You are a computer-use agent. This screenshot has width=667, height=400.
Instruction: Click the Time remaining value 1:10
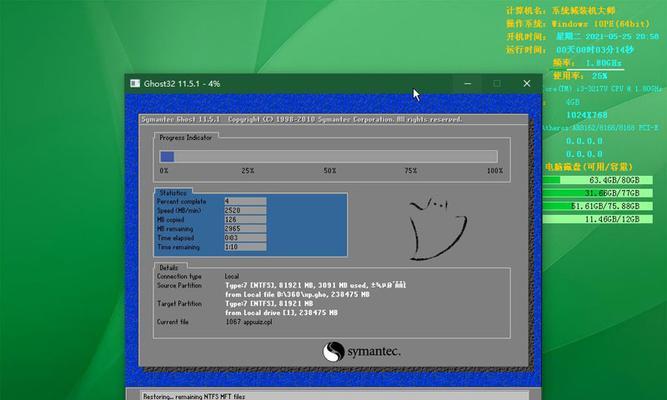tap(245, 247)
